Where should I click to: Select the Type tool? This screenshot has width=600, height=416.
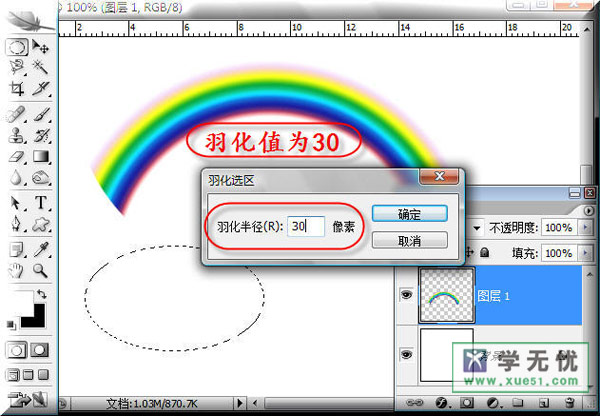(x=41, y=203)
